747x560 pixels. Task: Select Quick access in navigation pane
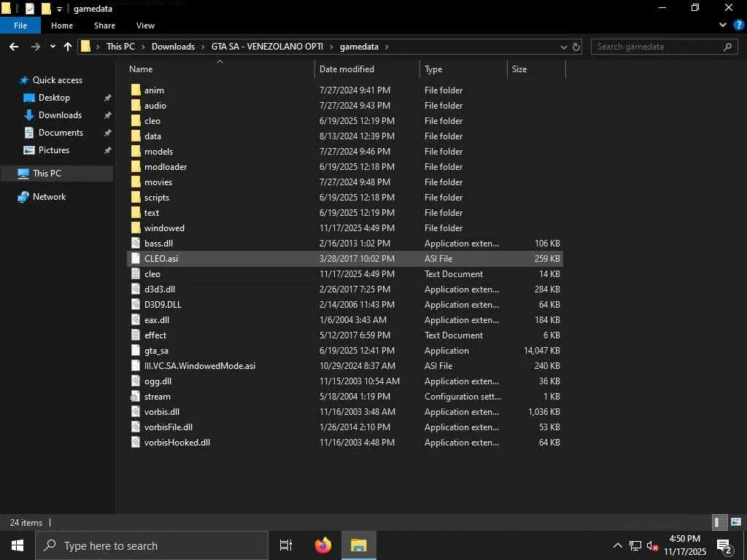click(x=57, y=80)
